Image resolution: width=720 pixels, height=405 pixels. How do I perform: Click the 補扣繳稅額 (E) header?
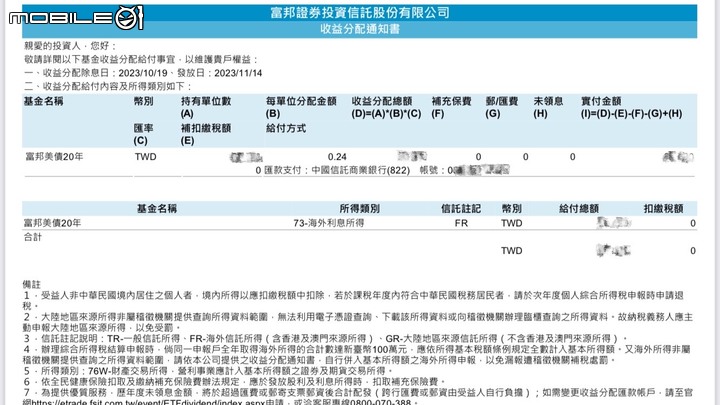click(x=206, y=135)
